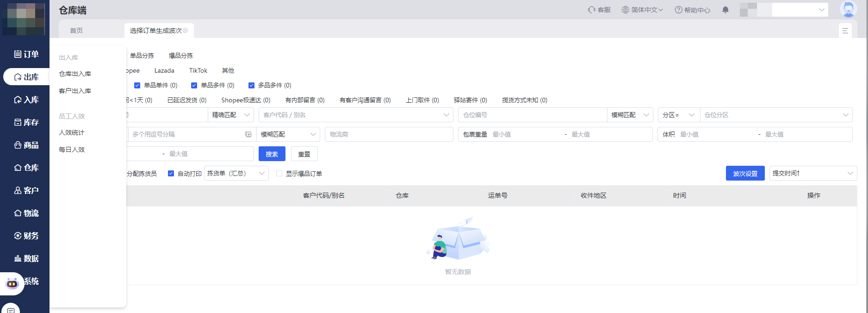This screenshot has width=868, height=313.
Task: Select 单品分拣 tab
Action: (142, 56)
